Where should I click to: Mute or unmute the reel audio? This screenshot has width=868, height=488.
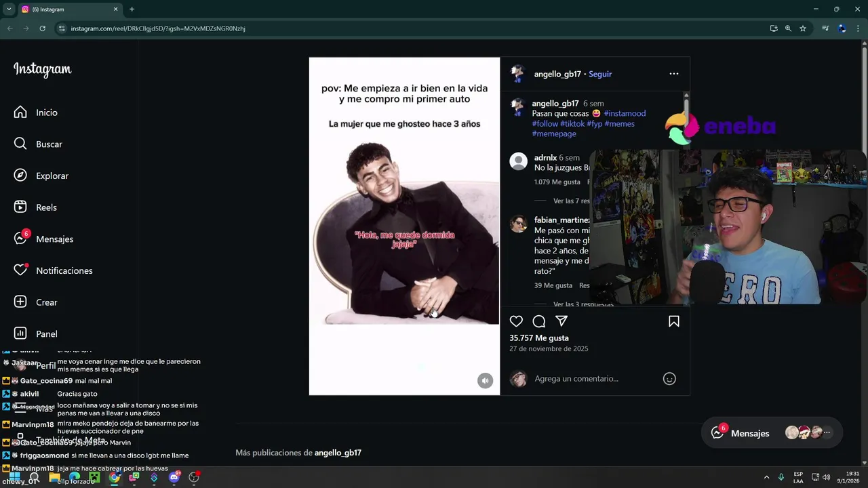pos(485,381)
